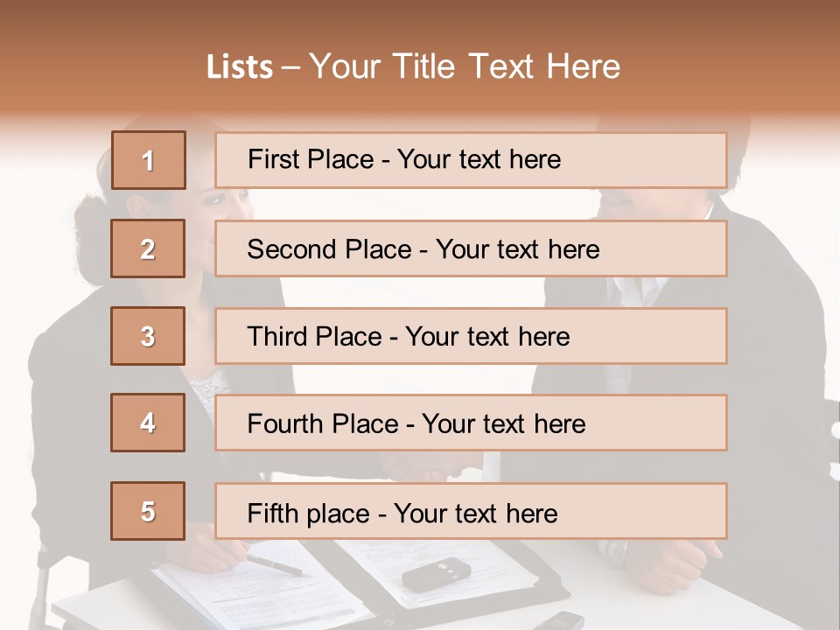Click the bold word Lists in title
The height and width of the screenshot is (630, 840).
(x=240, y=66)
